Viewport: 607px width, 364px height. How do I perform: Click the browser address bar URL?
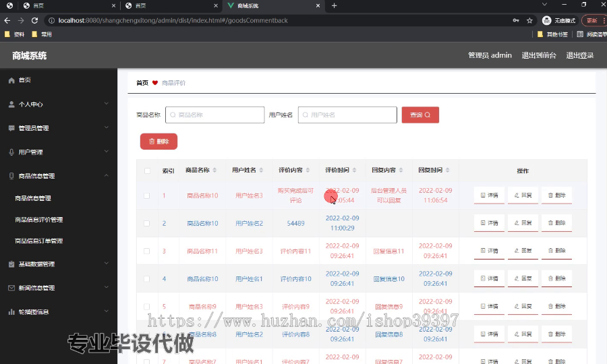click(x=173, y=20)
